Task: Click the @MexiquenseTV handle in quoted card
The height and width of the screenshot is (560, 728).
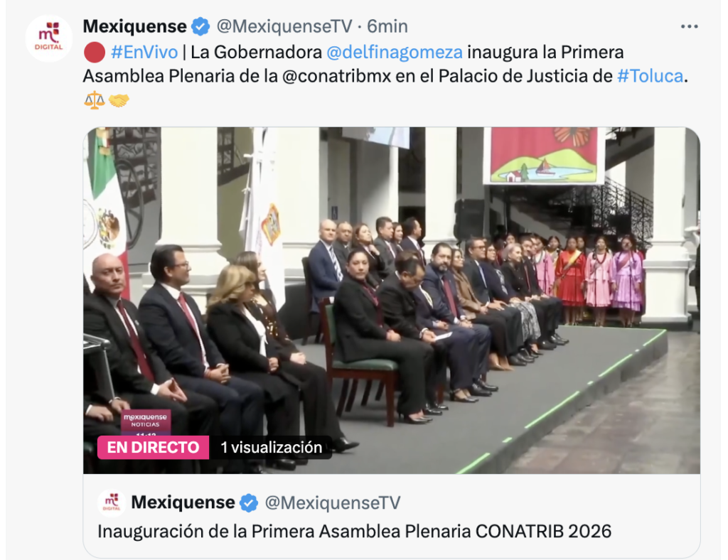Action: pyautogui.click(x=333, y=503)
